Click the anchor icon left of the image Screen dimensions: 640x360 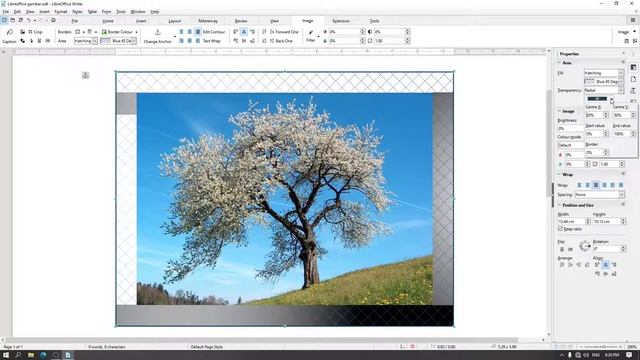[x=85, y=75]
